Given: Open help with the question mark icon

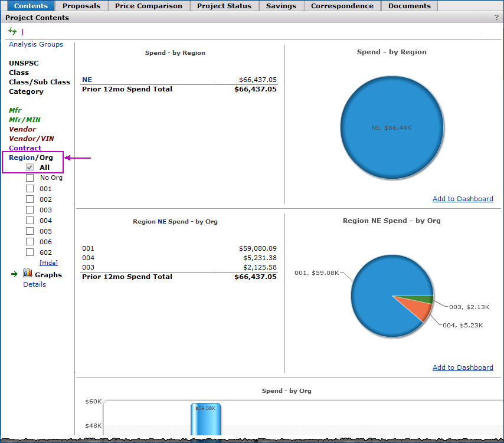Looking at the screenshot, I should pyautogui.click(x=496, y=18).
